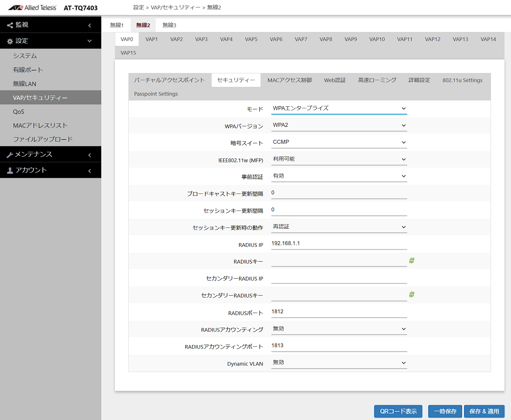Image resolution: width=511 pixels, height=420 pixels.
Task: Click the 監視 share icon in sidebar
Action: coord(10,25)
